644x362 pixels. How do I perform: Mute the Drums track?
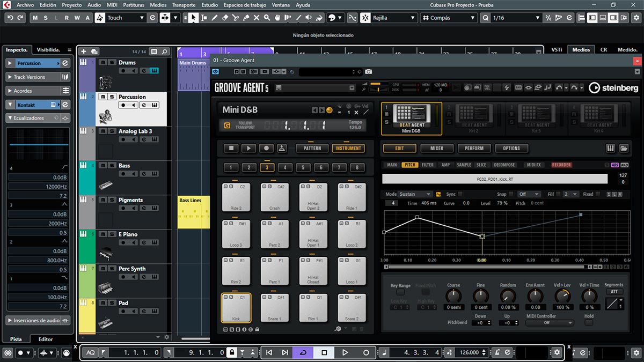coord(103,63)
